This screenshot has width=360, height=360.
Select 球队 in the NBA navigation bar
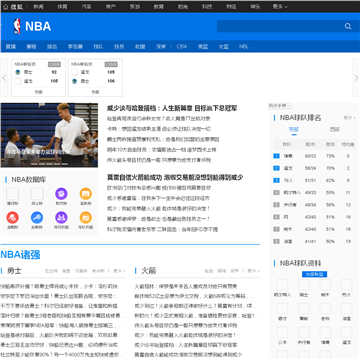pyautogui.click(x=98, y=47)
